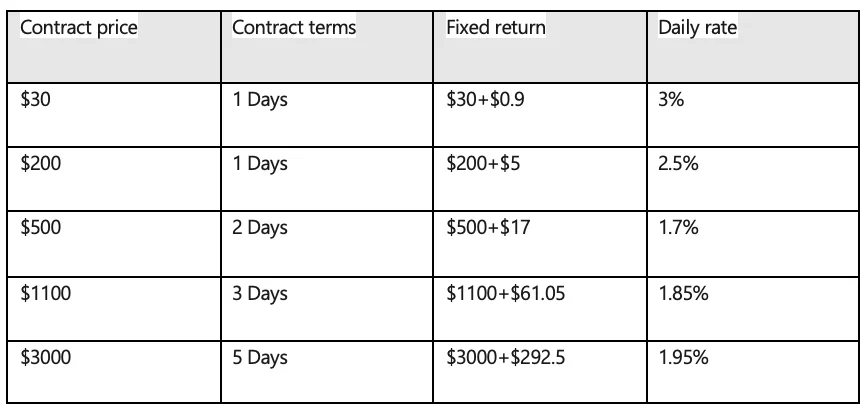Select the Daily rate column header
The image size is (868, 410).
click(697, 28)
